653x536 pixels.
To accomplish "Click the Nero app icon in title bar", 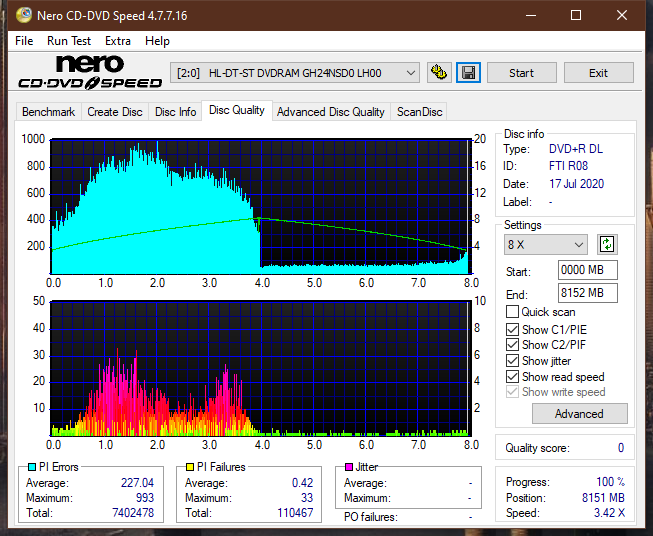I will click(x=24, y=15).
